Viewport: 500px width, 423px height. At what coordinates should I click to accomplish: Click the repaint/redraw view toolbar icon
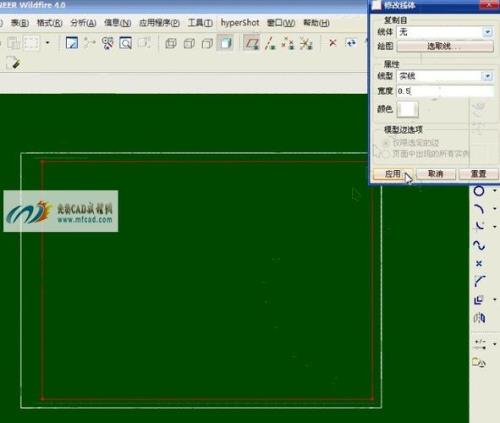coord(72,43)
